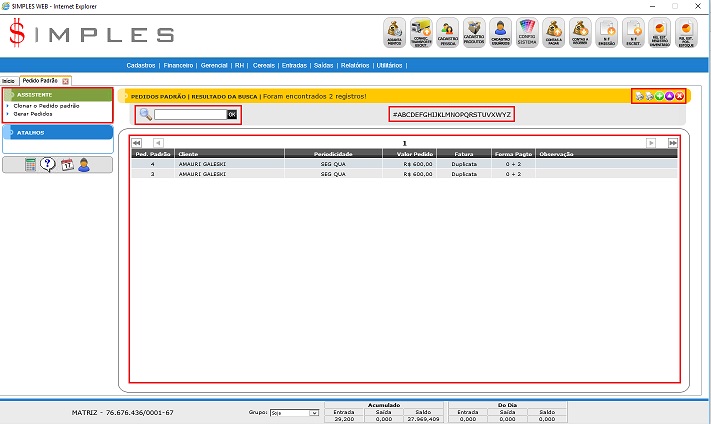This screenshot has height=424, width=711.
Task: Switch to the Inicio tab
Action: click(8, 80)
